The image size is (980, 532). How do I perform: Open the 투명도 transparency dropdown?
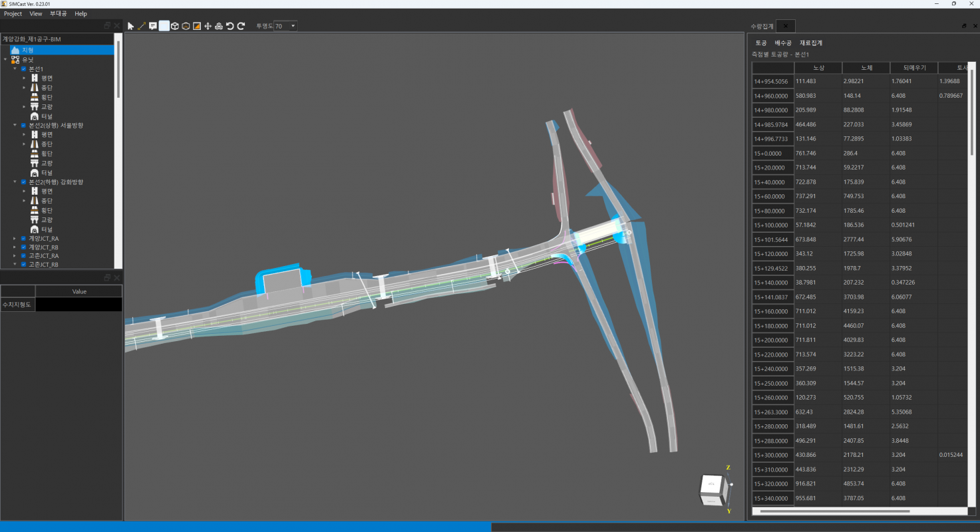293,26
